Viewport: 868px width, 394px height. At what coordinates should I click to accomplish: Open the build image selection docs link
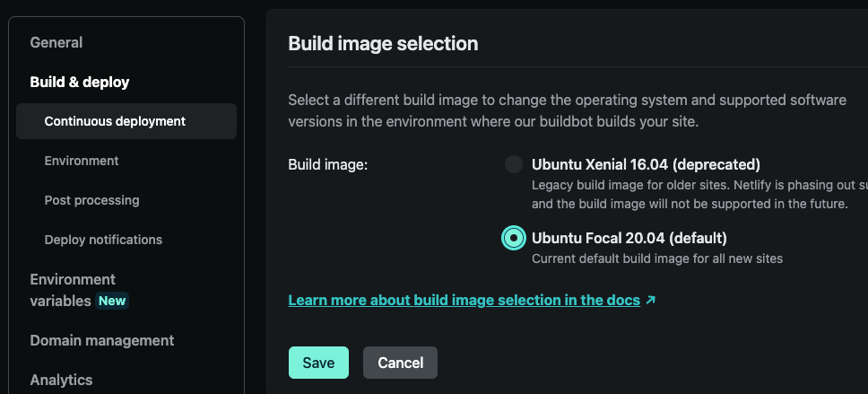coord(464,301)
